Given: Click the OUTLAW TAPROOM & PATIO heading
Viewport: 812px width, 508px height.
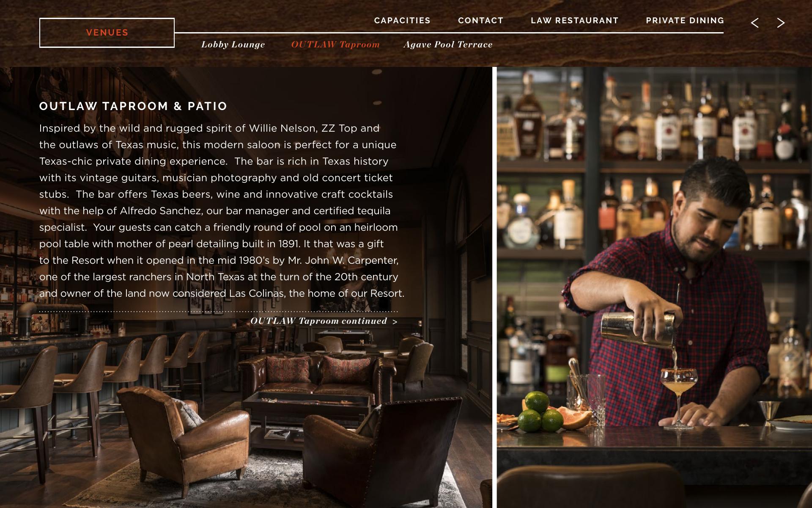Looking at the screenshot, I should [x=133, y=106].
